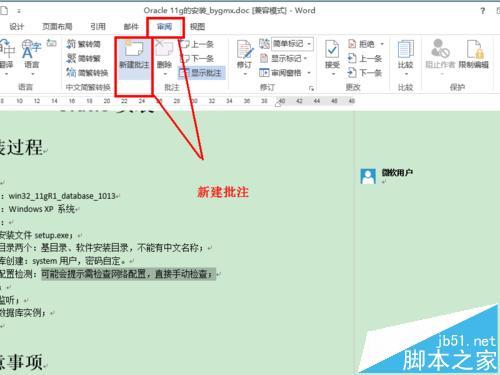Click the Translate (翻译) icon
500x375 pixels.
(x=7, y=49)
